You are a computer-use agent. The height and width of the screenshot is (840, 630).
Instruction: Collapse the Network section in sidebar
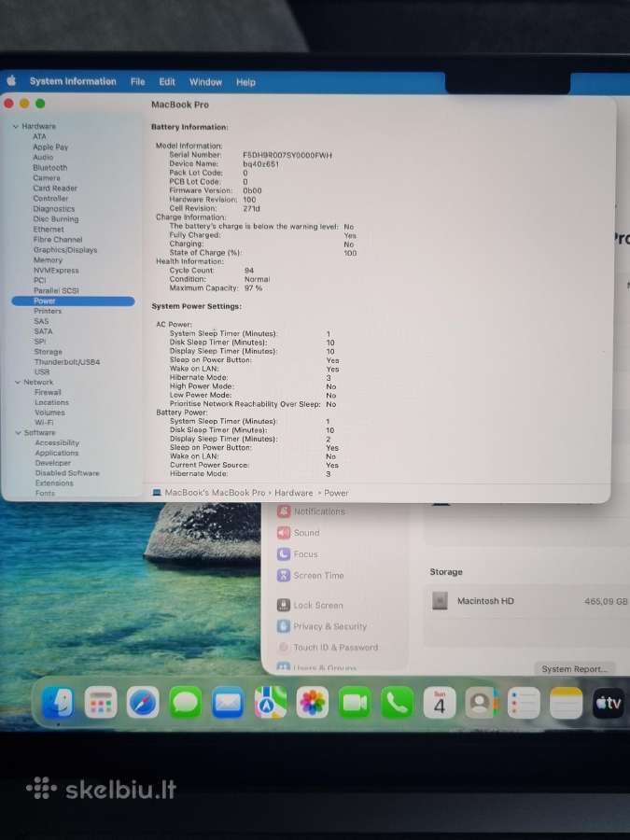[17, 383]
